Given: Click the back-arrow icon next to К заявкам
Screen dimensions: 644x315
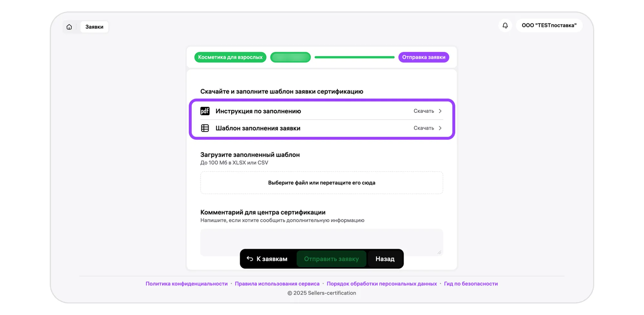Looking at the screenshot, I should [x=250, y=259].
